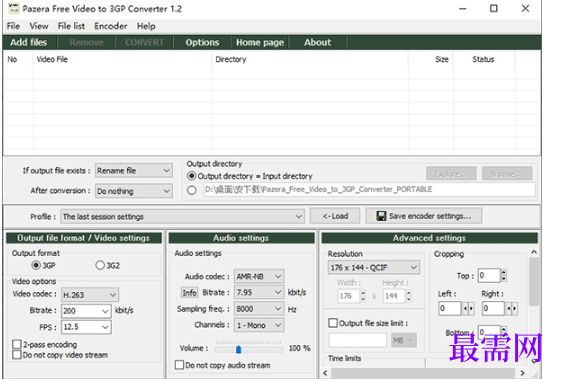
Task: Click the Size column header
Action: (431, 59)
